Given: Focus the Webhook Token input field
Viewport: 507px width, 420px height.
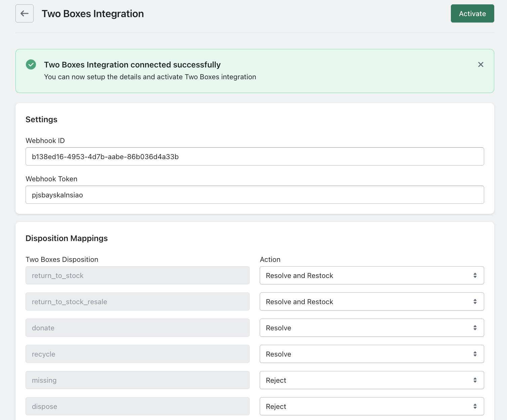Looking at the screenshot, I should click(255, 195).
